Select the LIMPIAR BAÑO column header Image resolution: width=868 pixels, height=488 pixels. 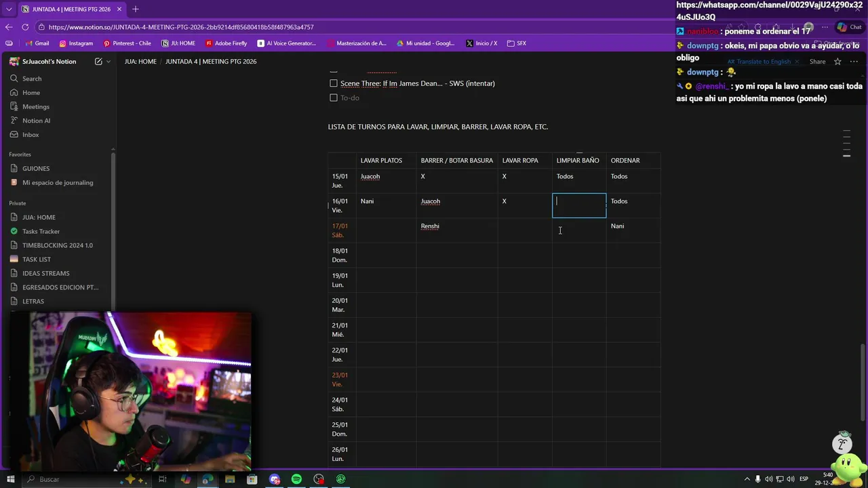point(578,161)
